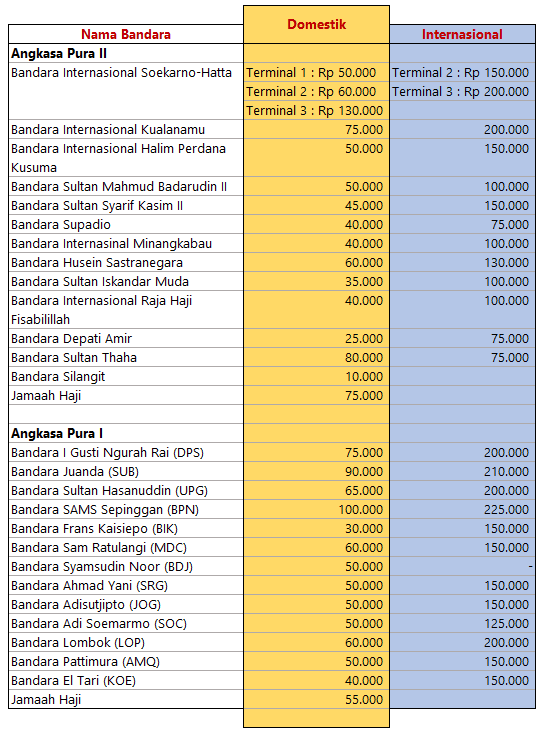Select Frans Kaisiepo domestic value 30.000

pos(364,529)
